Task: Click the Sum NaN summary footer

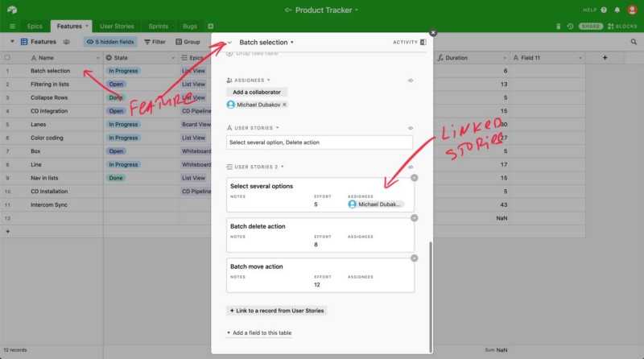Action: 496,350
